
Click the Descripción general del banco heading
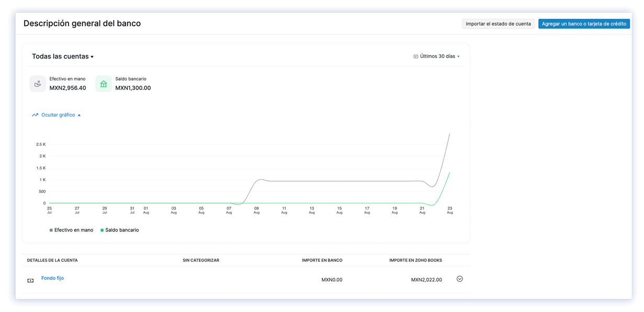click(x=82, y=24)
